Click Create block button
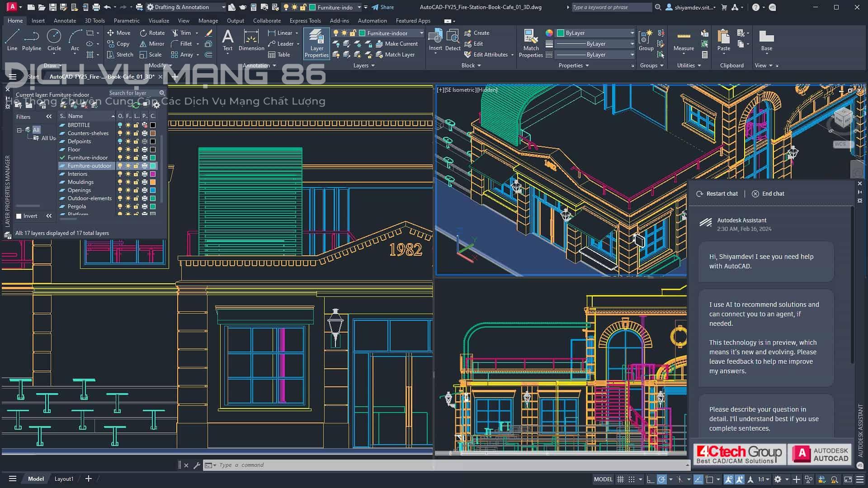868x488 pixels. pyautogui.click(x=477, y=33)
